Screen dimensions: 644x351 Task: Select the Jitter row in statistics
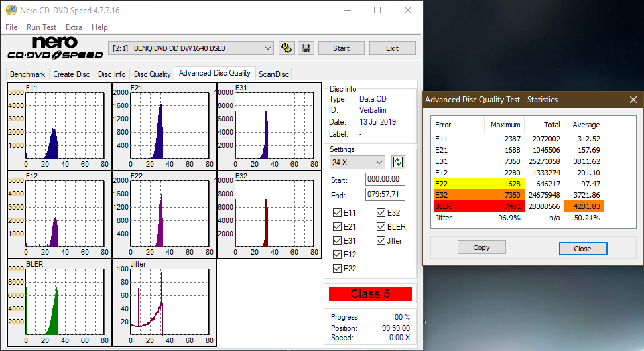[519, 218]
